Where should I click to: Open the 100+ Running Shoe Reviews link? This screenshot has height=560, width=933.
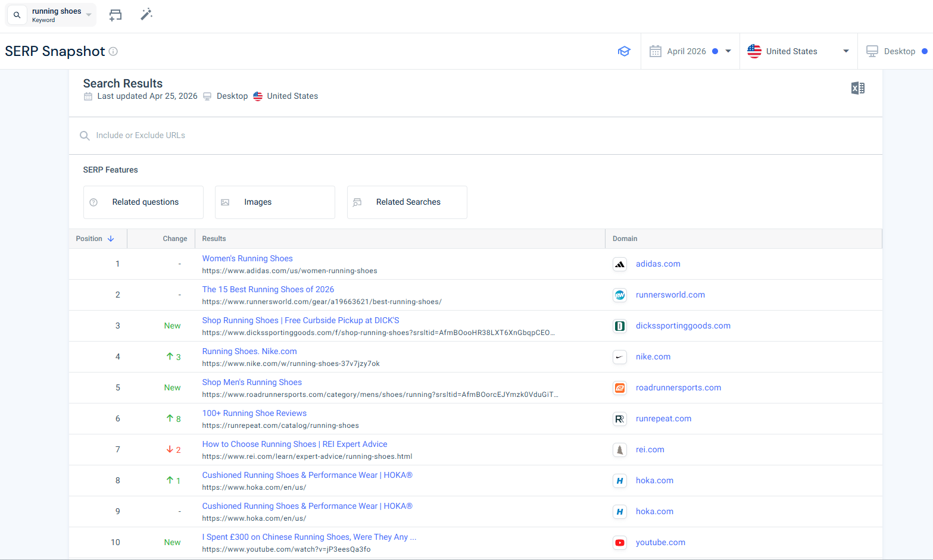[x=254, y=413]
